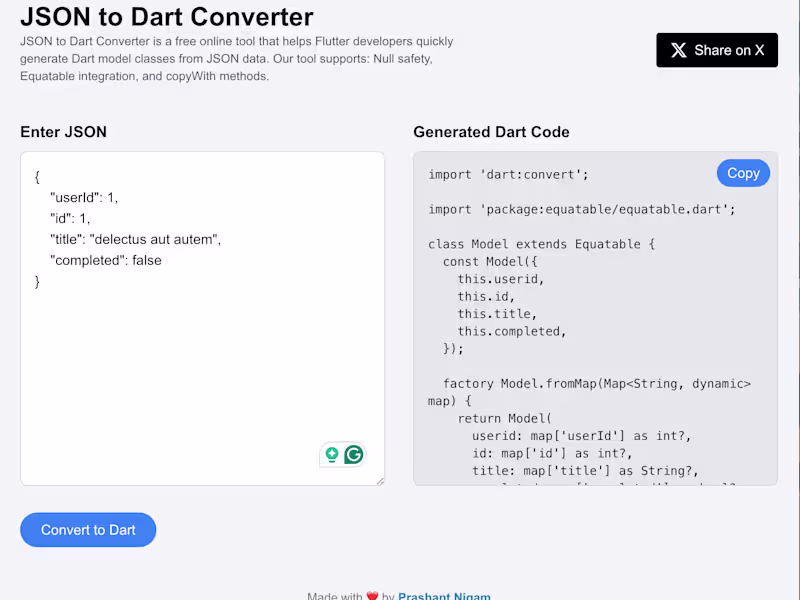The width and height of the screenshot is (800, 600).
Task: Click the factory Model.fromMap code line
Action: point(596,384)
